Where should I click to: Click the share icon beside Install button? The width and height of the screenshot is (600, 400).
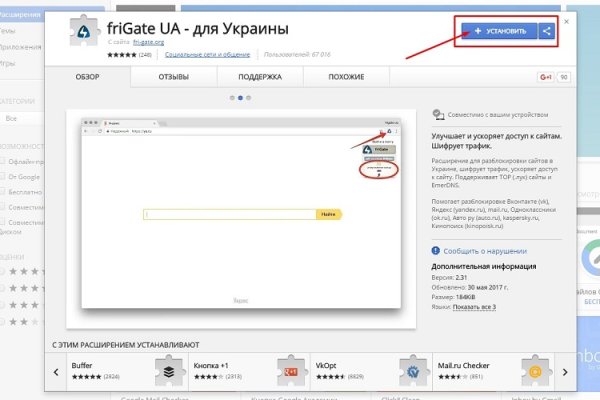coord(546,32)
